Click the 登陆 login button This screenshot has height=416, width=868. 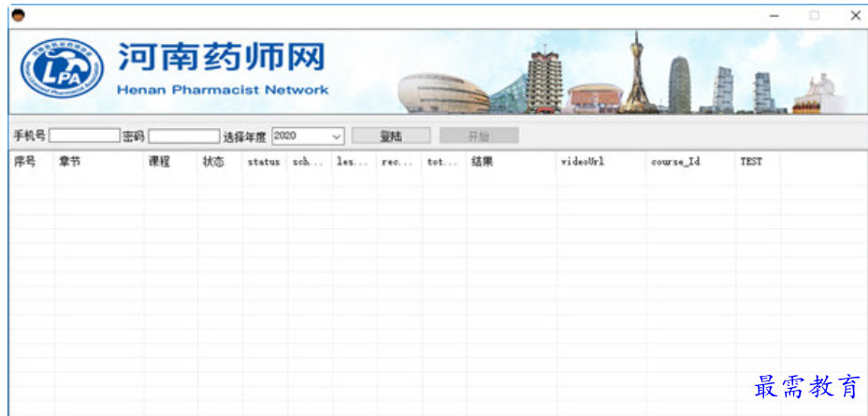click(x=391, y=136)
